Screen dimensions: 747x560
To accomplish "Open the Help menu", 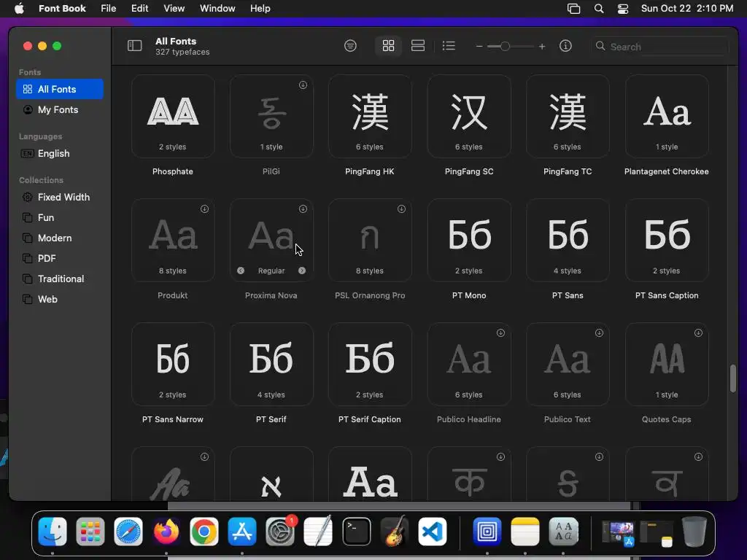I will pyautogui.click(x=260, y=9).
